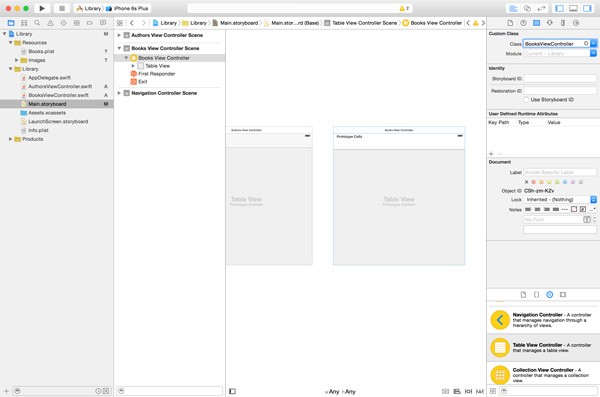Screen dimensions: 600x397
Task: Collapse the Resources group
Action: (x=10, y=42)
